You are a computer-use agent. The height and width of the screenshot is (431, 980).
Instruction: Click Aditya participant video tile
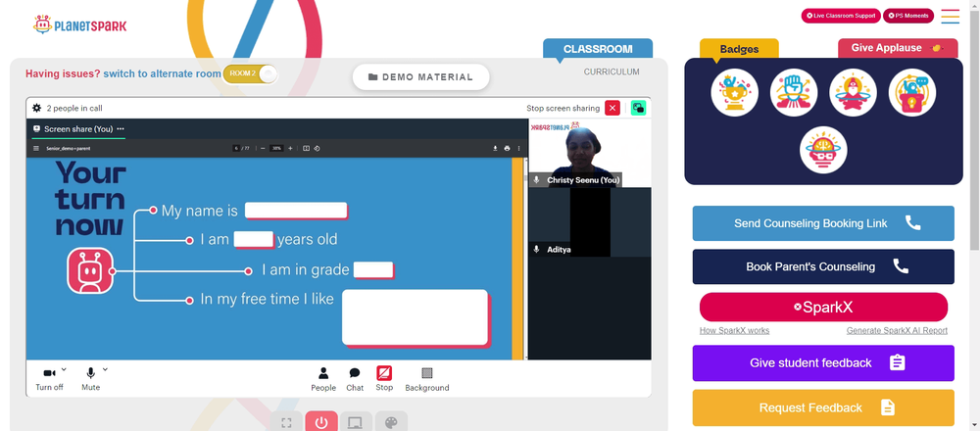pyautogui.click(x=589, y=221)
